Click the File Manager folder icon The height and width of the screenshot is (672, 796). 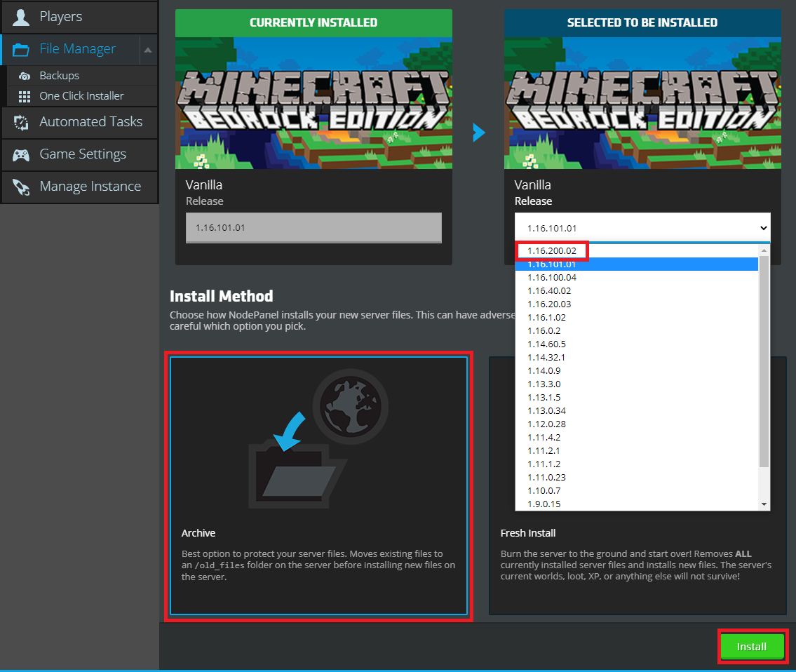[x=21, y=50]
